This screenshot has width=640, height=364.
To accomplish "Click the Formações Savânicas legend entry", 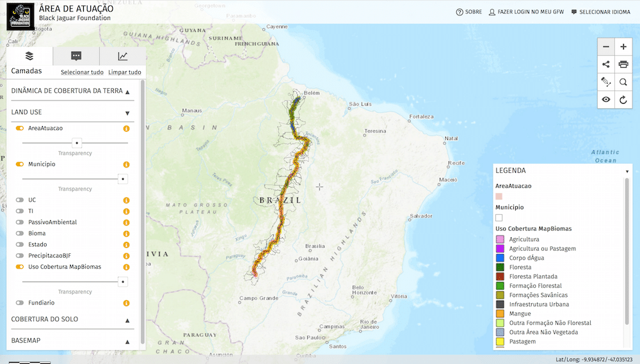I will [538, 295].
